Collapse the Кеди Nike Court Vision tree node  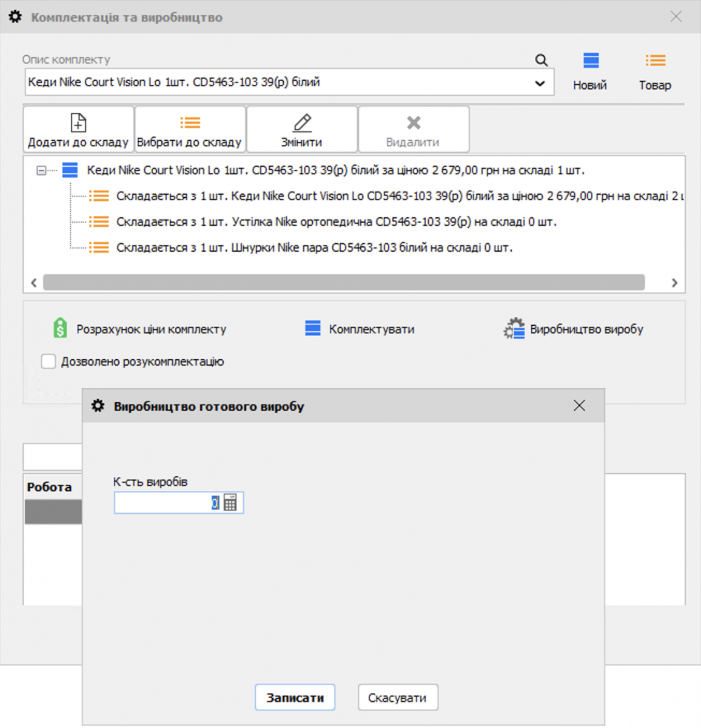pos(41,170)
